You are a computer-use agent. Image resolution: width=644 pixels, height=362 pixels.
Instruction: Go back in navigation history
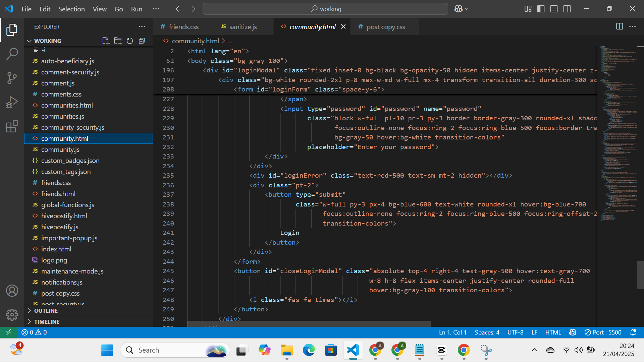click(x=179, y=9)
